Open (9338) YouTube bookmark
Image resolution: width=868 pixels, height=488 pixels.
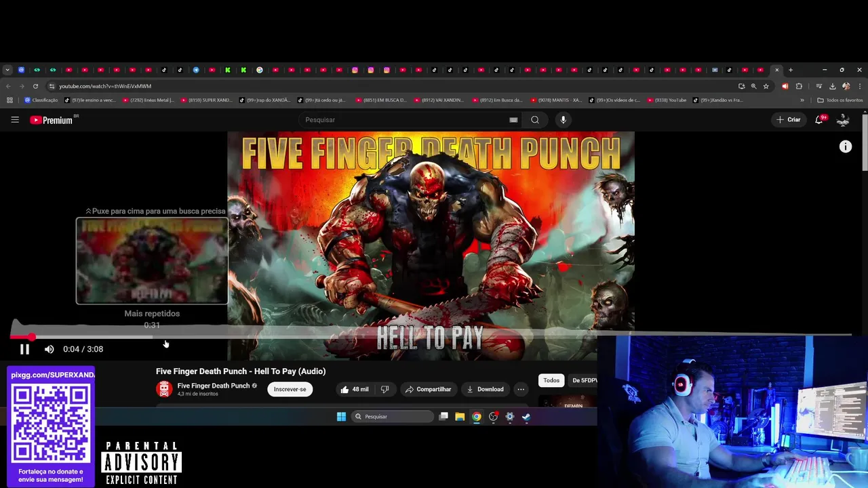click(x=667, y=100)
